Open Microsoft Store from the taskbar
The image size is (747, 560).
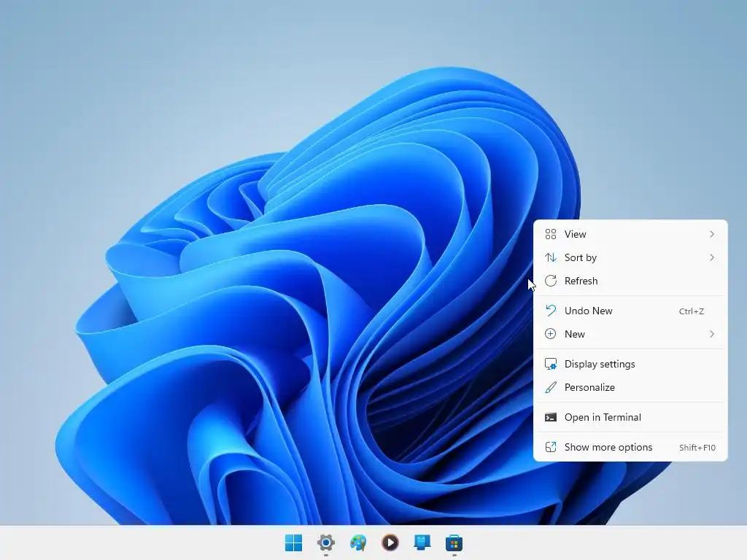pyautogui.click(x=454, y=542)
